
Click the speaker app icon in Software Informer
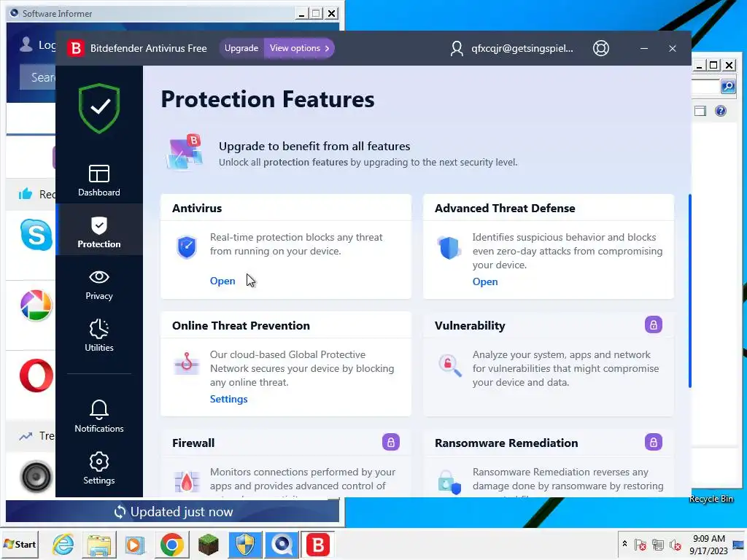coord(36,476)
